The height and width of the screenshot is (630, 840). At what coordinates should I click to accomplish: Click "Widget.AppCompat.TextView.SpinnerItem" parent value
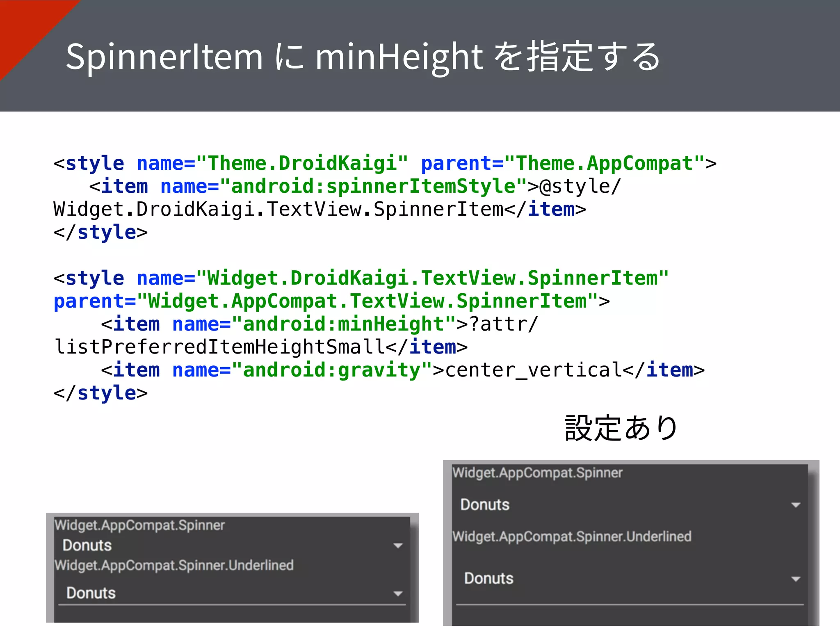point(367,301)
